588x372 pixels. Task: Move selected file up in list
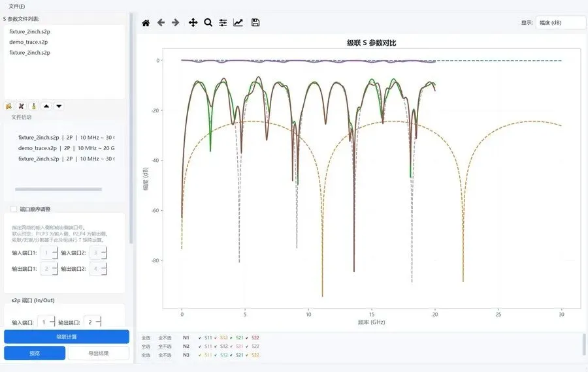[x=46, y=106]
